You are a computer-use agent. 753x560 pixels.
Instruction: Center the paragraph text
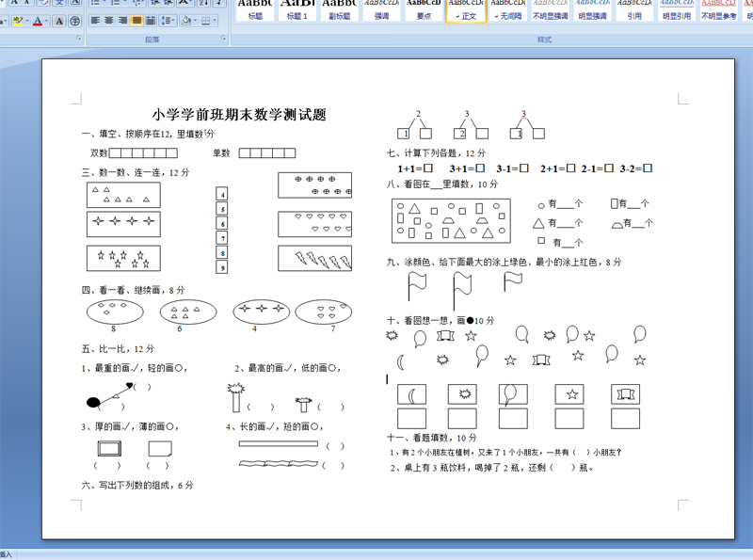tap(109, 20)
